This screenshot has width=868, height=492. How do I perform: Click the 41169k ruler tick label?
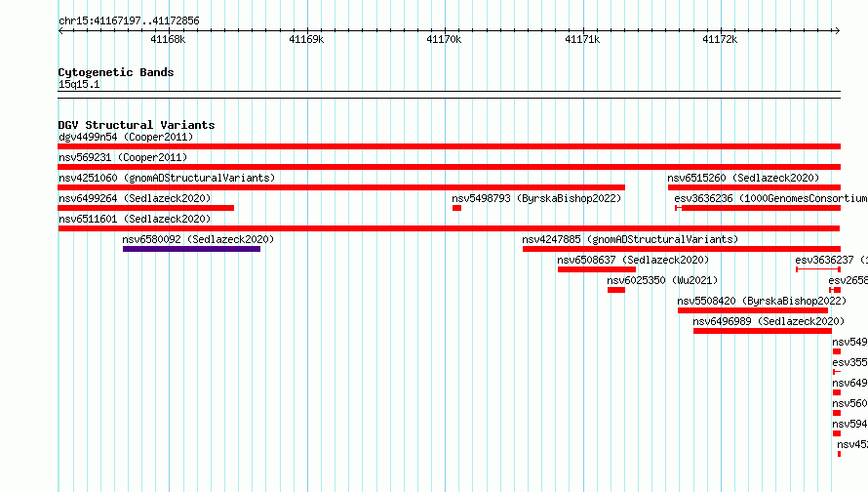(306, 39)
